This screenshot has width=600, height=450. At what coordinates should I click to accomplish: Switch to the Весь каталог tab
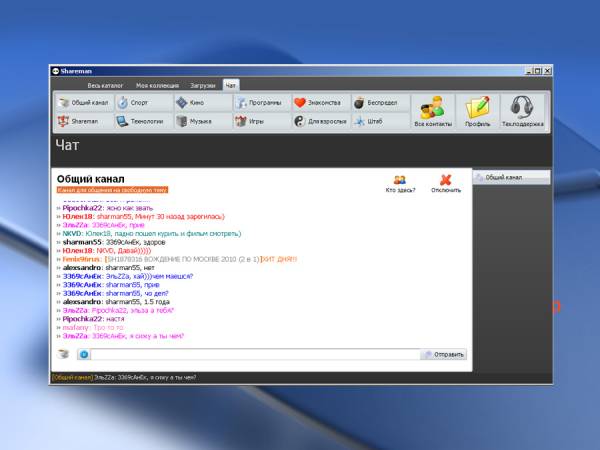tap(106, 86)
